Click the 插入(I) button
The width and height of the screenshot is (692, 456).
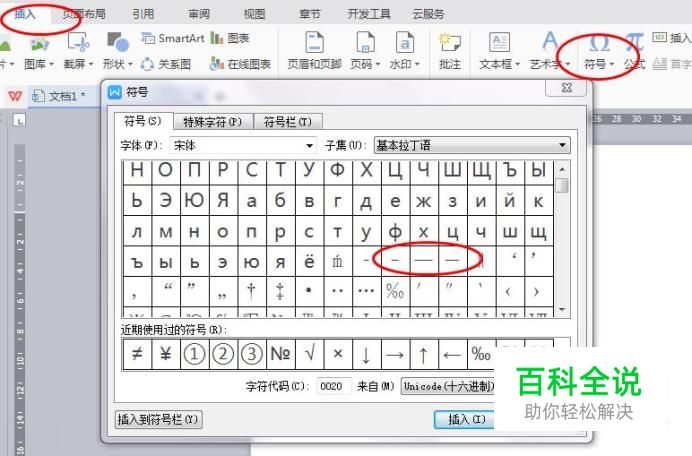point(464,419)
